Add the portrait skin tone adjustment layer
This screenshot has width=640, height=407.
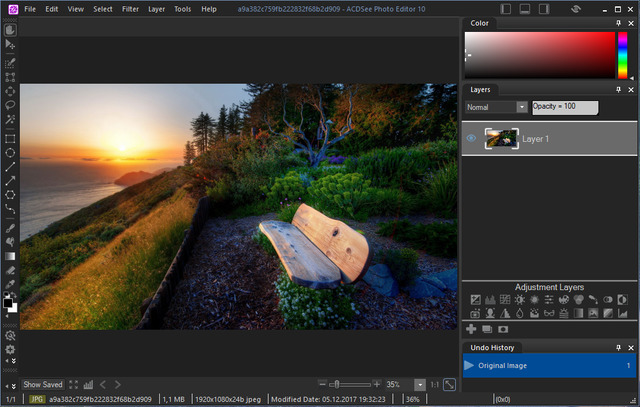(x=490, y=314)
